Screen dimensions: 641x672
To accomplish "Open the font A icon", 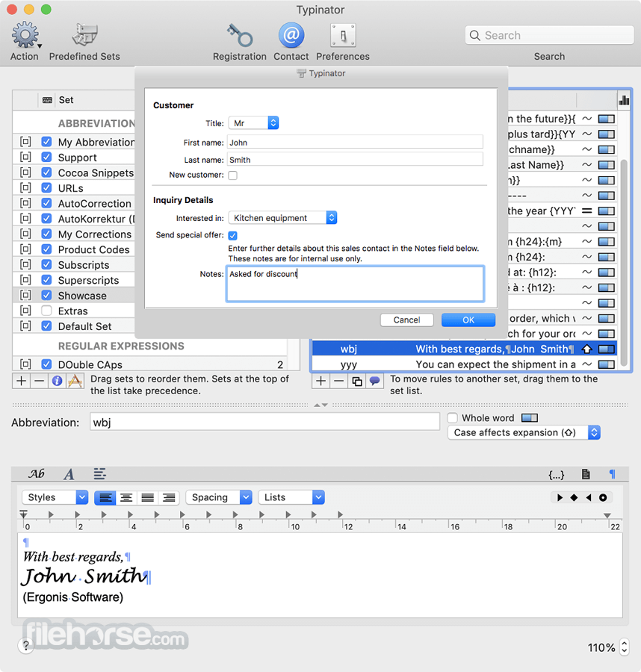I will coord(69,474).
